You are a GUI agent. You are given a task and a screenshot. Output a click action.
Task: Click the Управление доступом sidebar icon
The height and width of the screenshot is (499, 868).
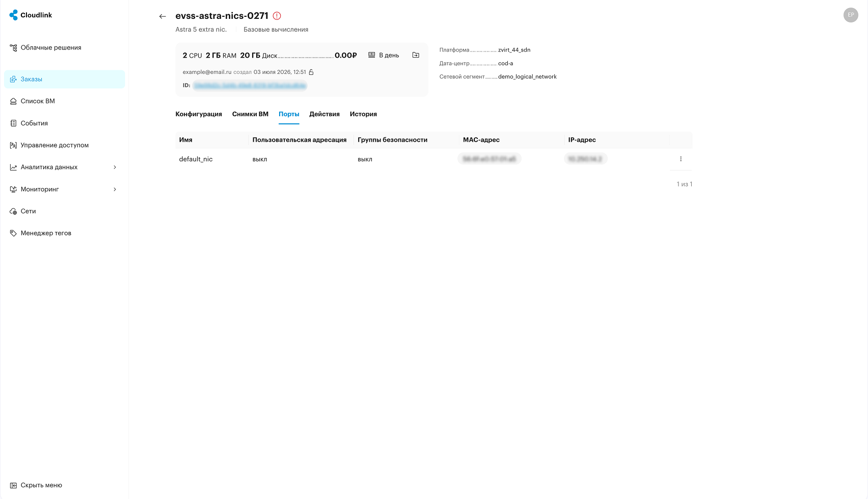13,145
